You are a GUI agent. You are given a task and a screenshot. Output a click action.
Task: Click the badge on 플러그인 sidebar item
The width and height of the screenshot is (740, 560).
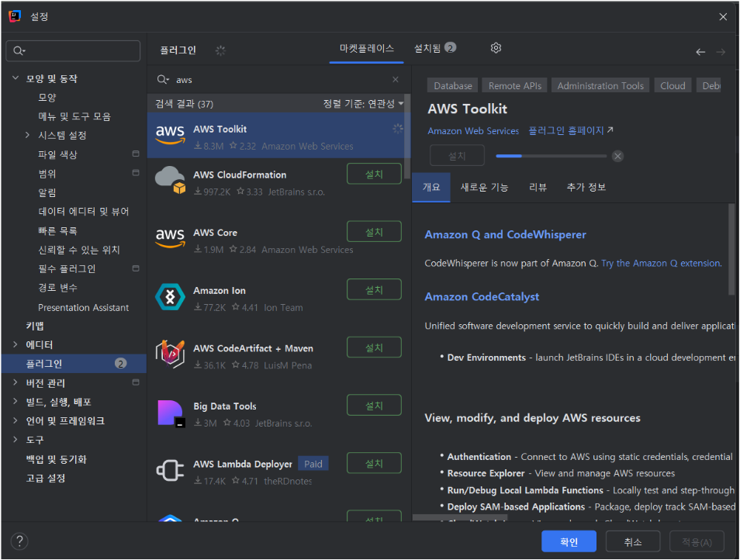(121, 363)
